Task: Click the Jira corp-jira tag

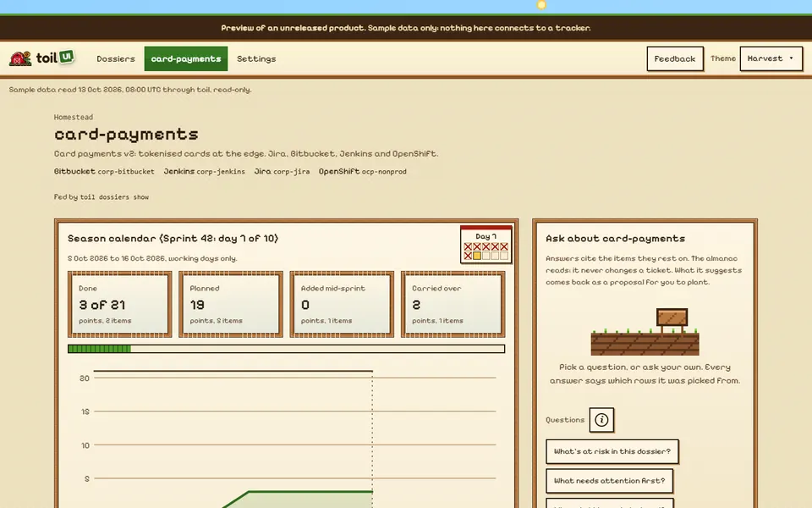Action: click(x=282, y=172)
